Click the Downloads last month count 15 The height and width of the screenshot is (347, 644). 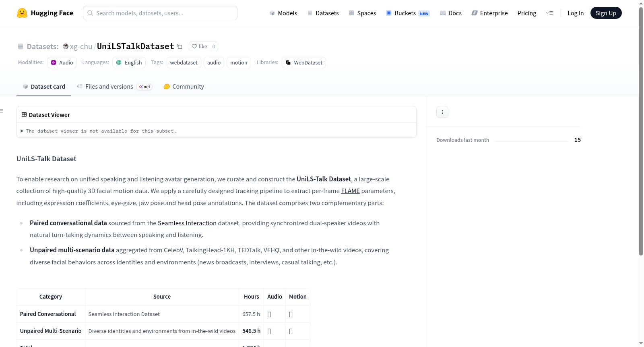[x=578, y=140]
